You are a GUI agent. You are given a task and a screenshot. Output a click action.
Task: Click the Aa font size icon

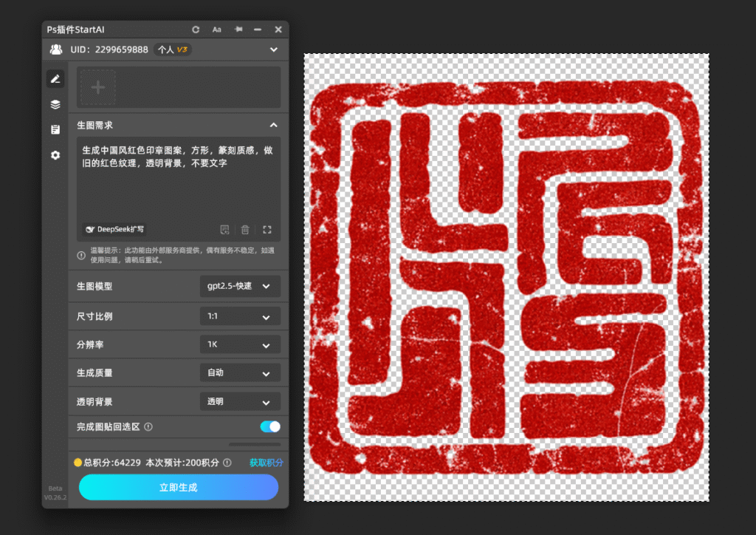pos(217,30)
